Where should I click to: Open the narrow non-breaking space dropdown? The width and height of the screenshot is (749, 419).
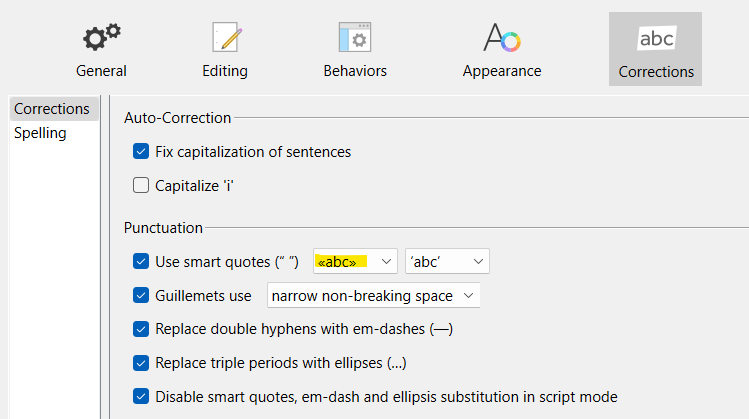point(374,296)
